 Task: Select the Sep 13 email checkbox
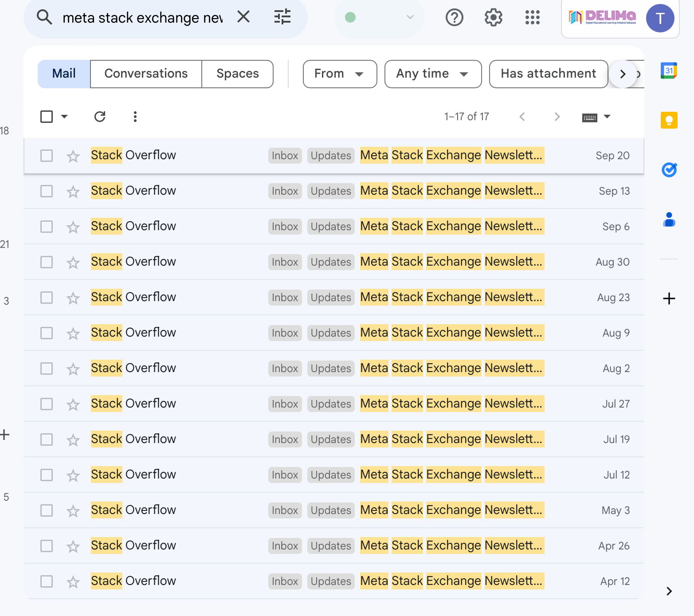click(47, 191)
